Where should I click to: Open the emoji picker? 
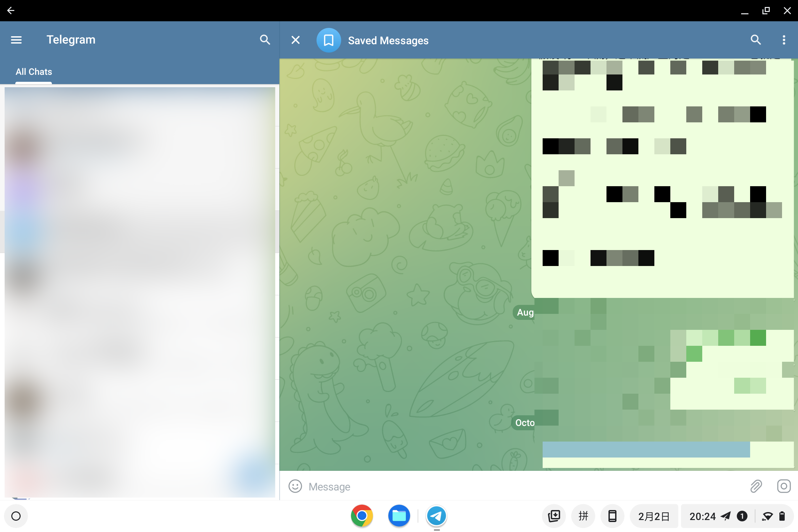pyautogui.click(x=295, y=486)
